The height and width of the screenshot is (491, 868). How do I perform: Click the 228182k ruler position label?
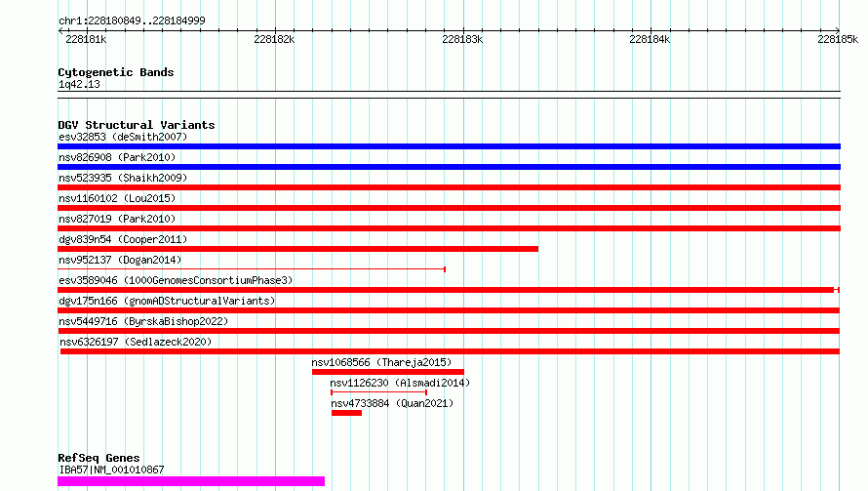tap(274, 39)
